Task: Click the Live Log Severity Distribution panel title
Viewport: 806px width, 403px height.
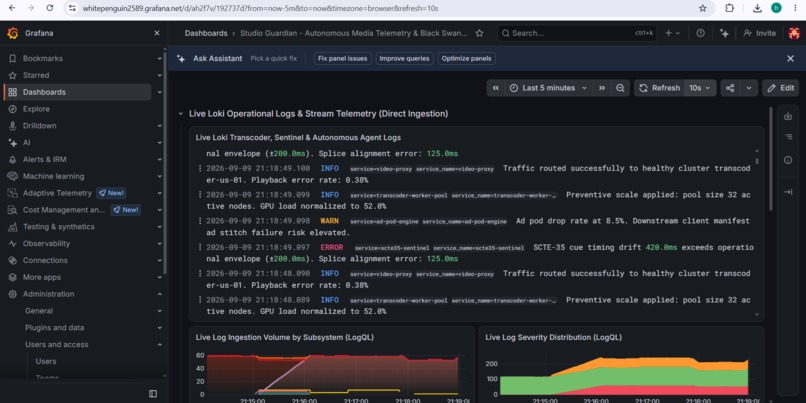Action: pyautogui.click(x=553, y=337)
